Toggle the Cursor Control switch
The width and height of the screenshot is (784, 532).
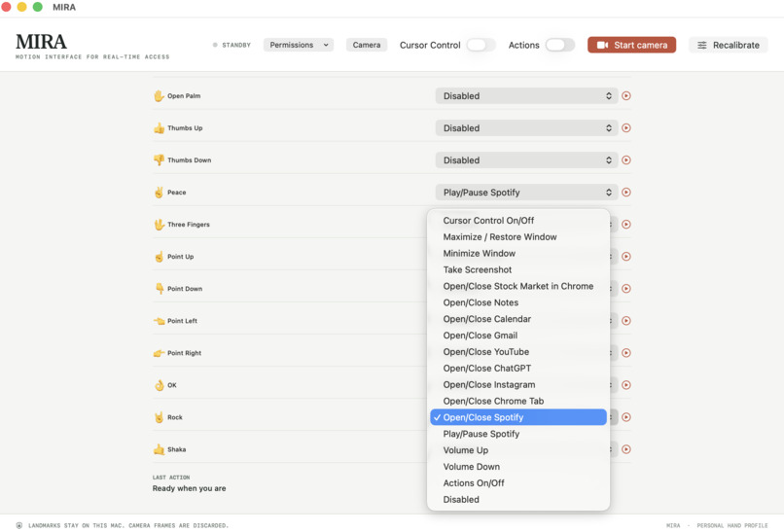click(481, 45)
